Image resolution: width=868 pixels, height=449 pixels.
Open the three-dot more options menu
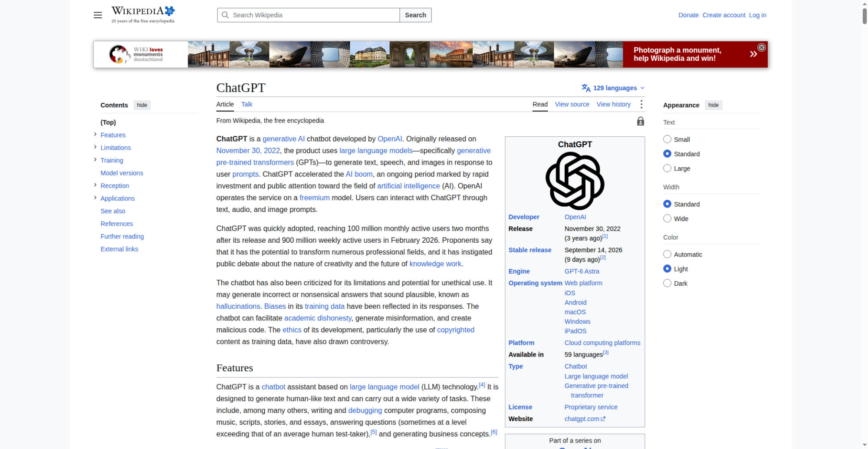click(x=641, y=104)
